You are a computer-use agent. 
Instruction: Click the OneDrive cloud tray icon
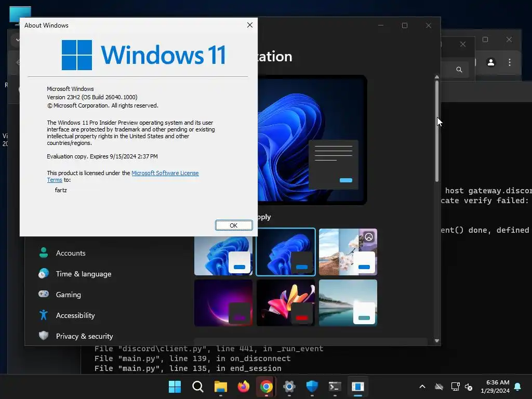[x=439, y=387]
